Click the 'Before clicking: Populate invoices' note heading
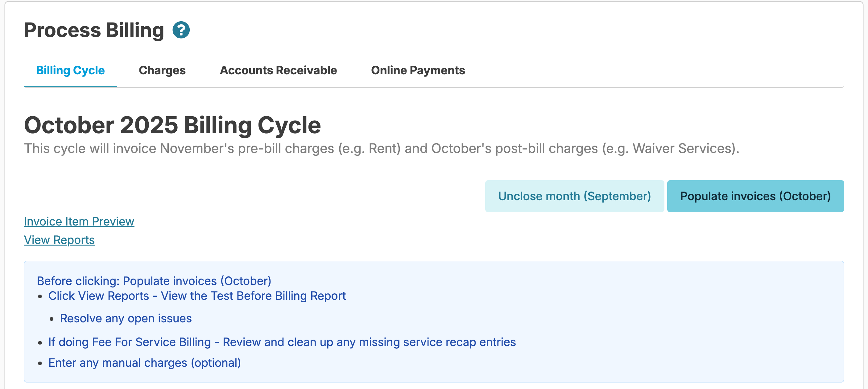The height and width of the screenshot is (389, 868). coord(154,281)
